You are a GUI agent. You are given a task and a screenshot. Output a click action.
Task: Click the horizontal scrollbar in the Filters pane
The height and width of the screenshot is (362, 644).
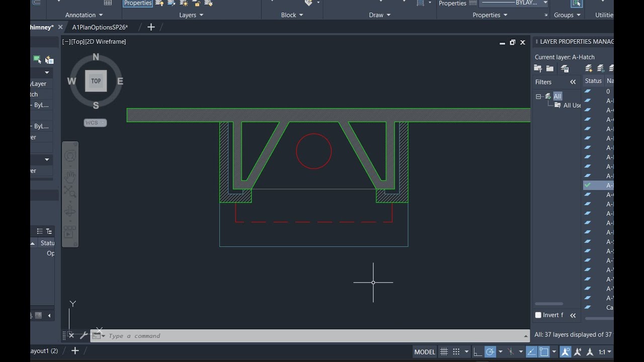coord(549,304)
